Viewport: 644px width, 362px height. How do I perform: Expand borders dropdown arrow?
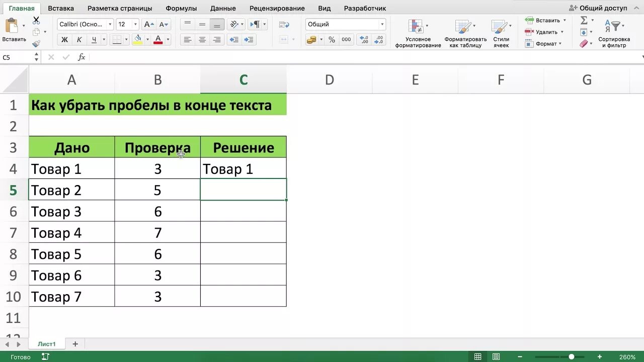click(x=126, y=40)
